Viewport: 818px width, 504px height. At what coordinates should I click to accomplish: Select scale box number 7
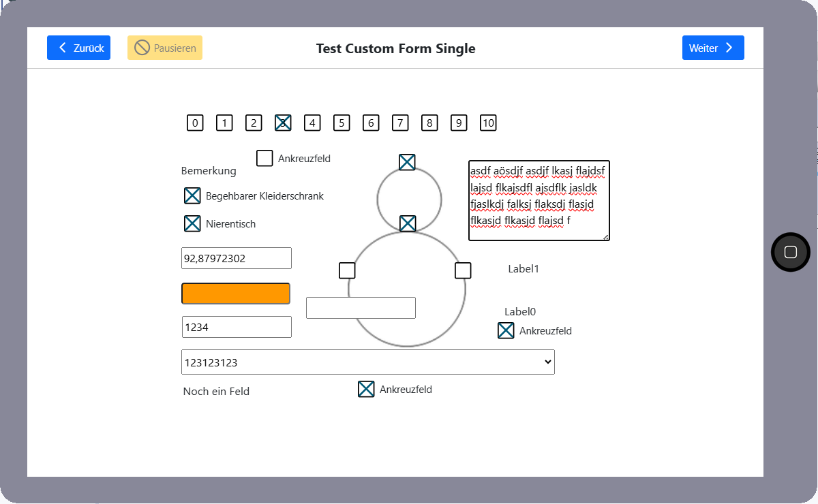(x=400, y=123)
